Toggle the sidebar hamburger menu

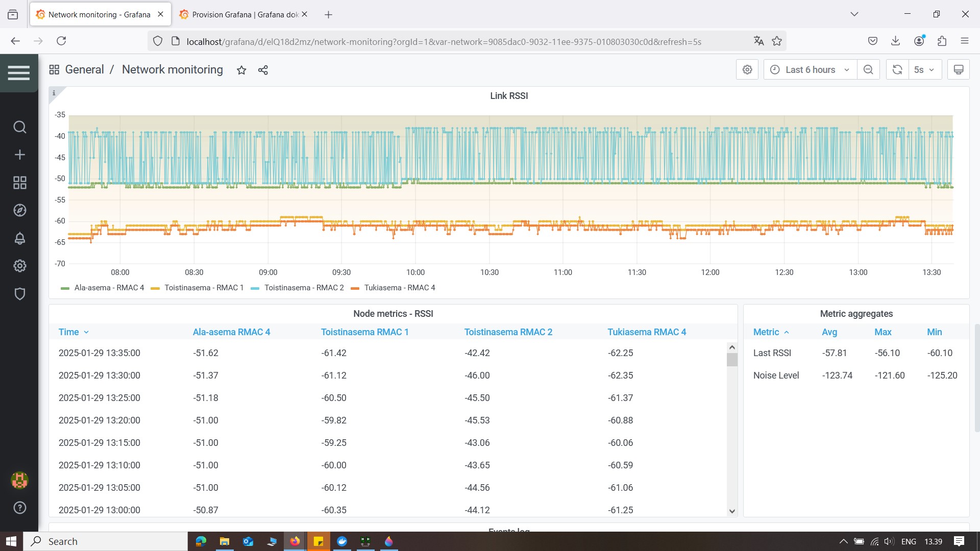[x=19, y=72]
